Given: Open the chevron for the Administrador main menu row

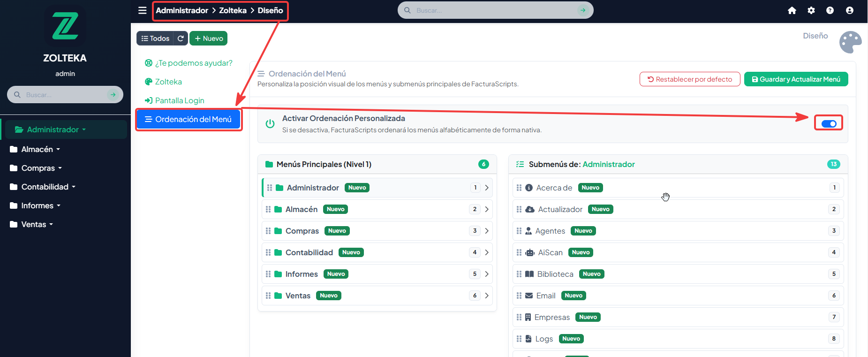Looking at the screenshot, I should click(x=487, y=188).
